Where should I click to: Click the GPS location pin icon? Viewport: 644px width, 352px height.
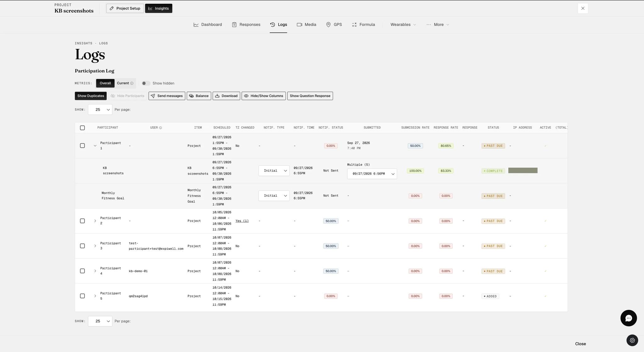coord(328,25)
